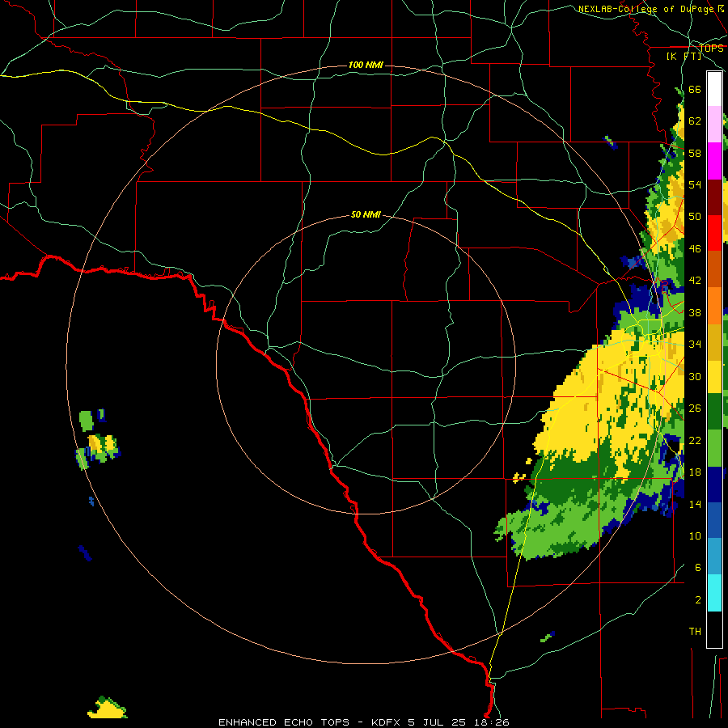Viewport: 728px width, 728px height.
Task: Click the 18 value on the legend
Action: [x=695, y=472]
